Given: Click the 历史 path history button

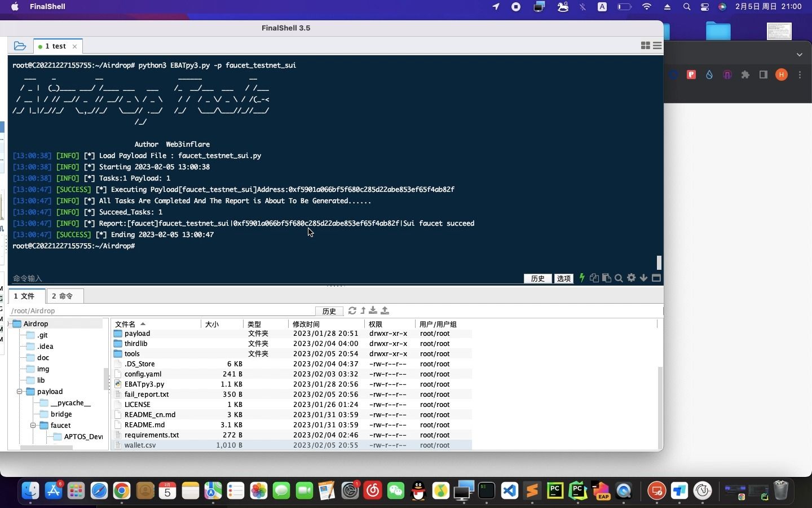Looking at the screenshot, I should pyautogui.click(x=329, y=311).
